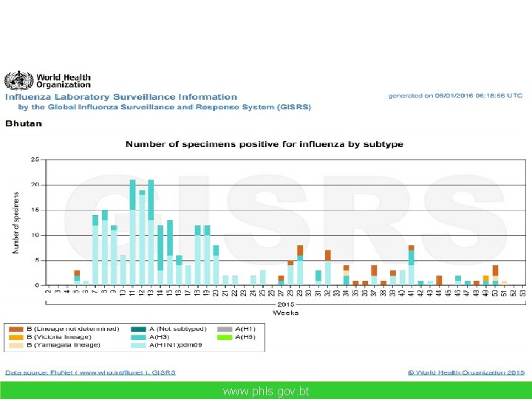Click the week 12 bar
532x399 pixels.
tap(142, 237)
